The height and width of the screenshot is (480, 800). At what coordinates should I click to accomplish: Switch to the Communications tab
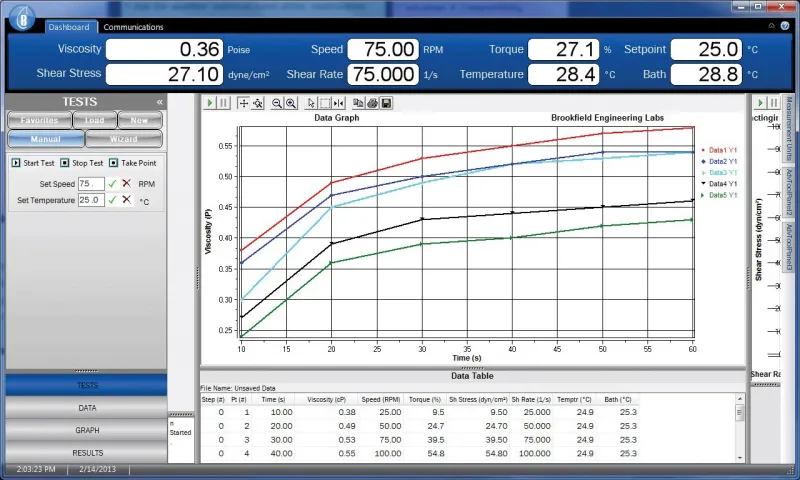[x=133, y=27]
